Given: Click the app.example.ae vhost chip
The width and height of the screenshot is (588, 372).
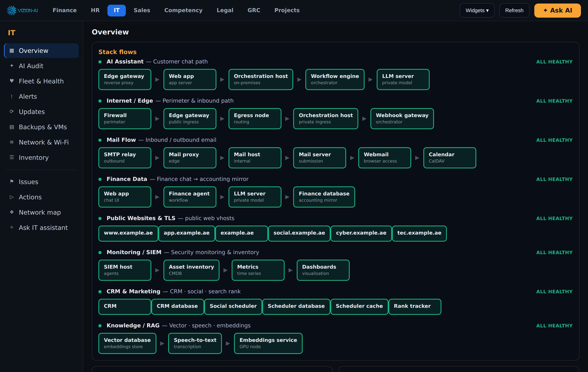Looking at the screenshot, I should (x=186, y=233).
